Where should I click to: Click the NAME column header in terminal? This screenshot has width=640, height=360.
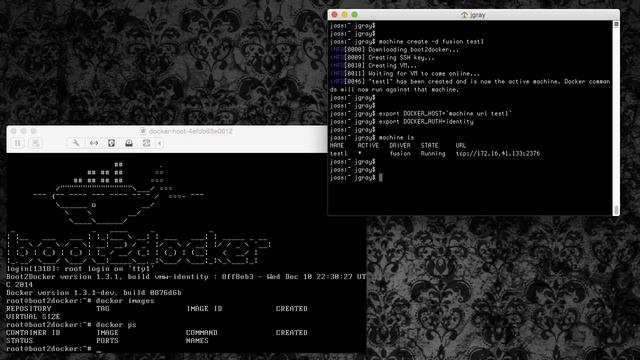pos(337,146)
